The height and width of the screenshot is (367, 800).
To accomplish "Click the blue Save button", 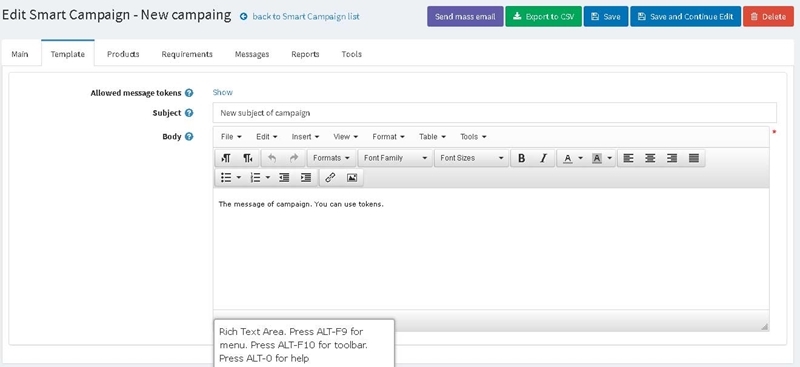I will (606, 16).
